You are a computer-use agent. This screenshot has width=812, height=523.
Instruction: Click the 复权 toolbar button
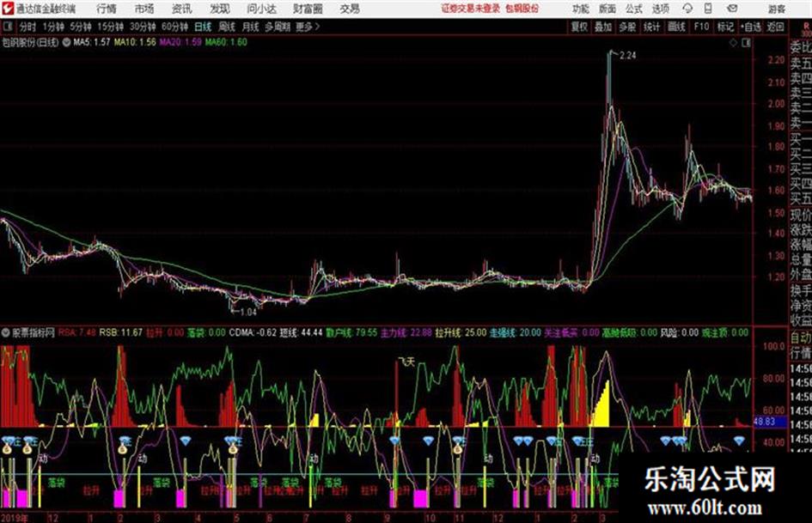click(579, 27)
